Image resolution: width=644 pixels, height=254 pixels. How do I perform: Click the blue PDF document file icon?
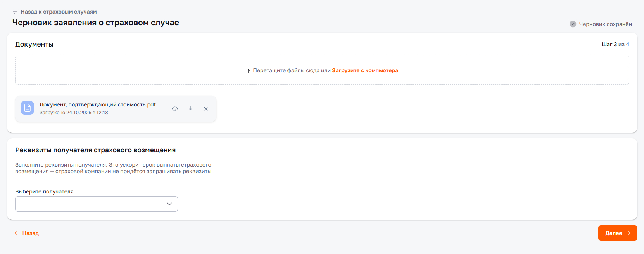[x=27, y=108]
